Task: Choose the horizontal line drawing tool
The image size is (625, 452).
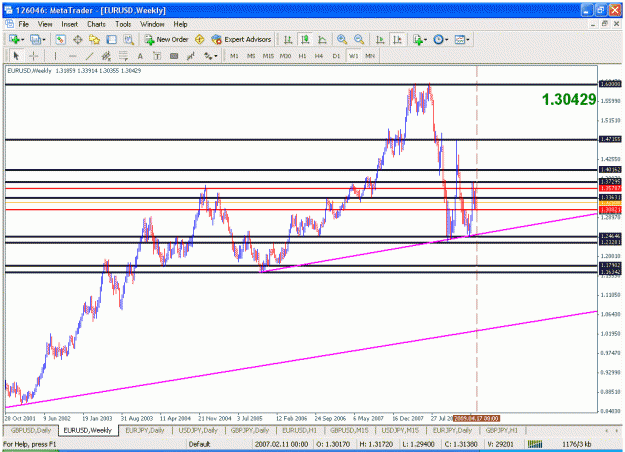Action: pos(72,56)
